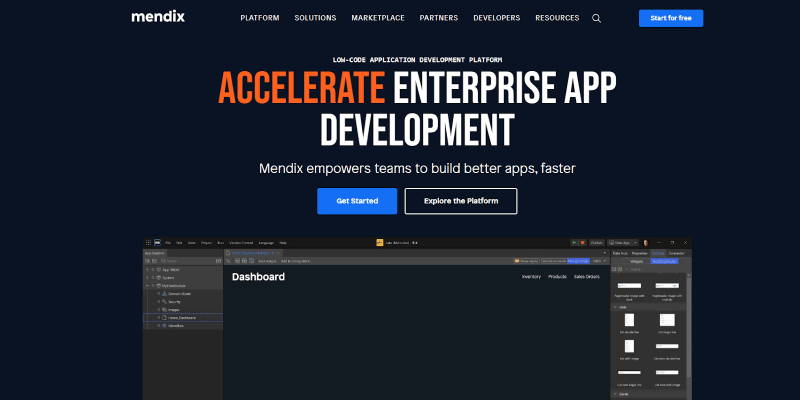The image size is (800, 400).
Task: Click the search magnifier icon in the header
Action: [596, 18]
